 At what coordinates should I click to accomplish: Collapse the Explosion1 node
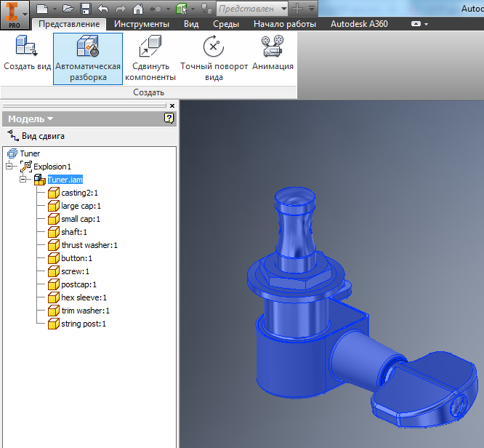9,167
